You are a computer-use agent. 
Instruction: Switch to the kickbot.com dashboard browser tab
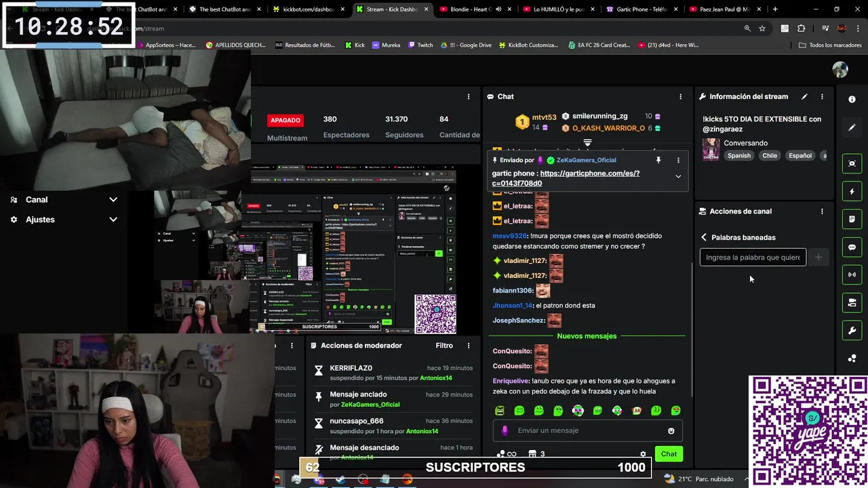(309, 9)
